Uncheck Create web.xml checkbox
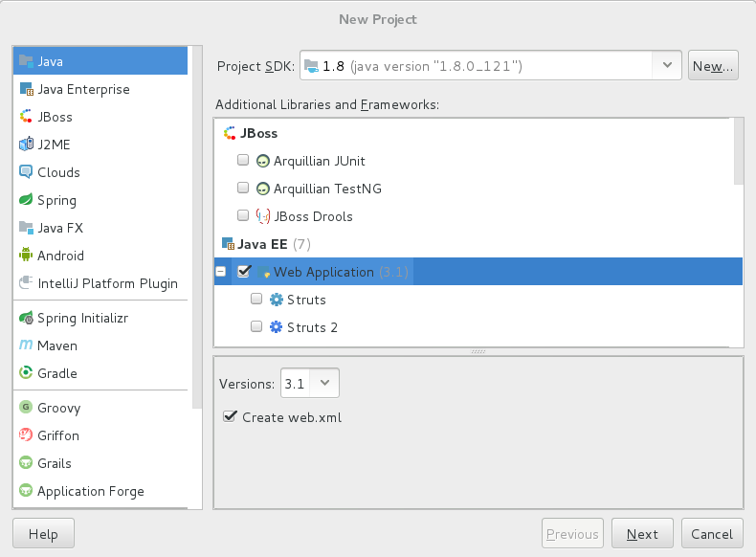 [230, 416]
